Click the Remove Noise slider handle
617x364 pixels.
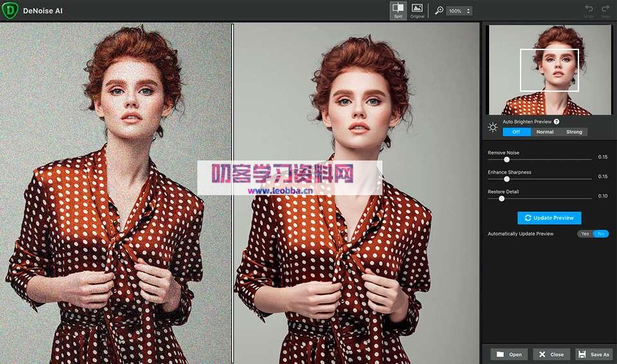point(507,160)
